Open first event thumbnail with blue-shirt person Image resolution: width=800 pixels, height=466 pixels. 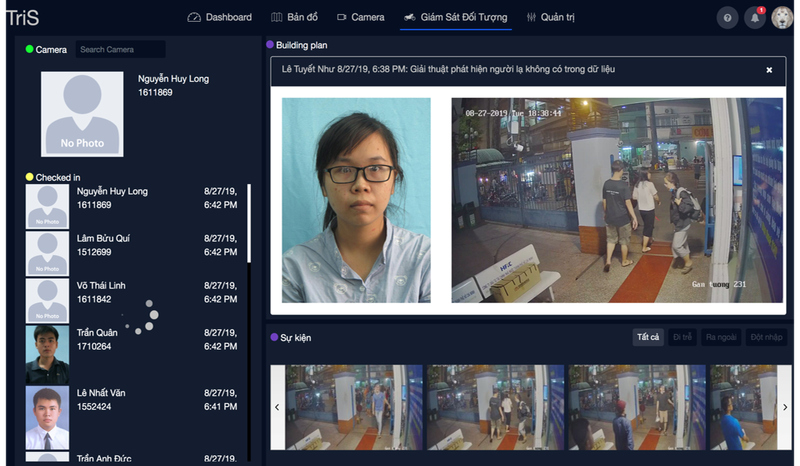[x=354, y=407]
